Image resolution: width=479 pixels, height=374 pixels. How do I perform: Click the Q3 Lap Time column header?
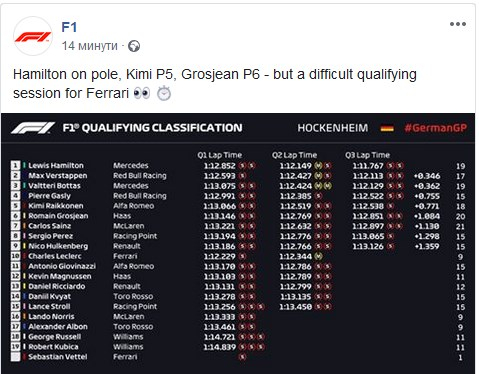click(367, 155)
